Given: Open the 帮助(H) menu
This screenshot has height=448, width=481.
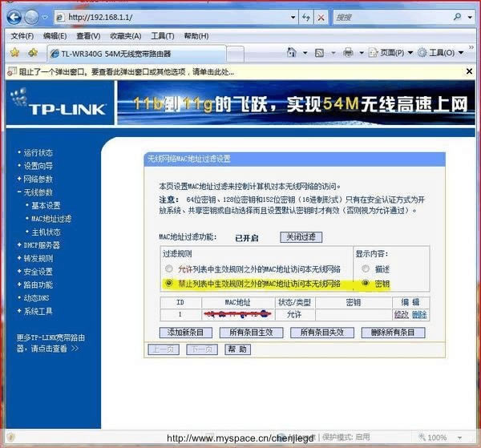Looking at the screenshot, I should tap(196, 36).
